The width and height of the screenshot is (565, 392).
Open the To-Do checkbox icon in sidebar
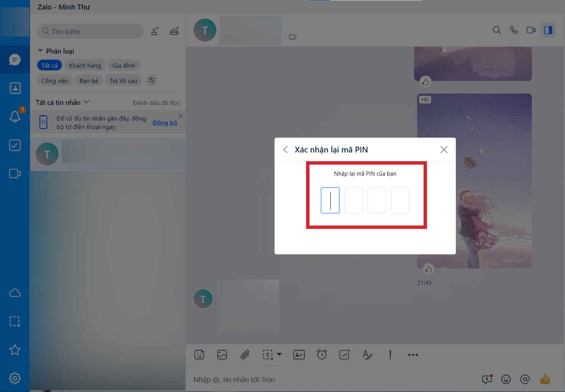pos(15,145)
